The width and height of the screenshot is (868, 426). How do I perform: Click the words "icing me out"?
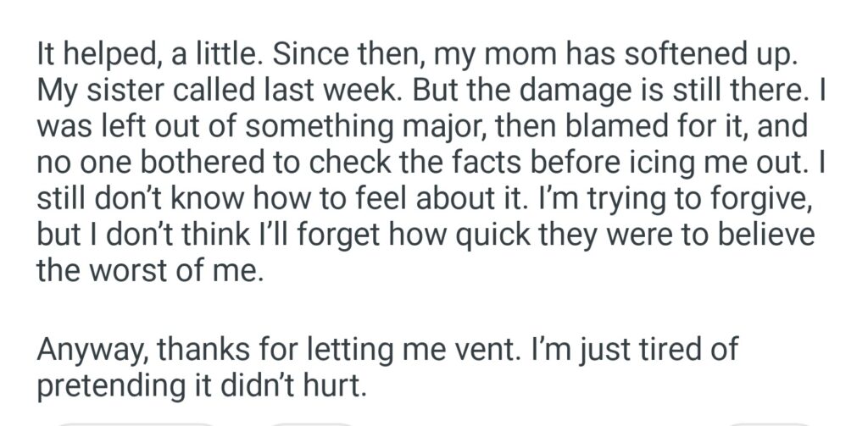(718, 165)
